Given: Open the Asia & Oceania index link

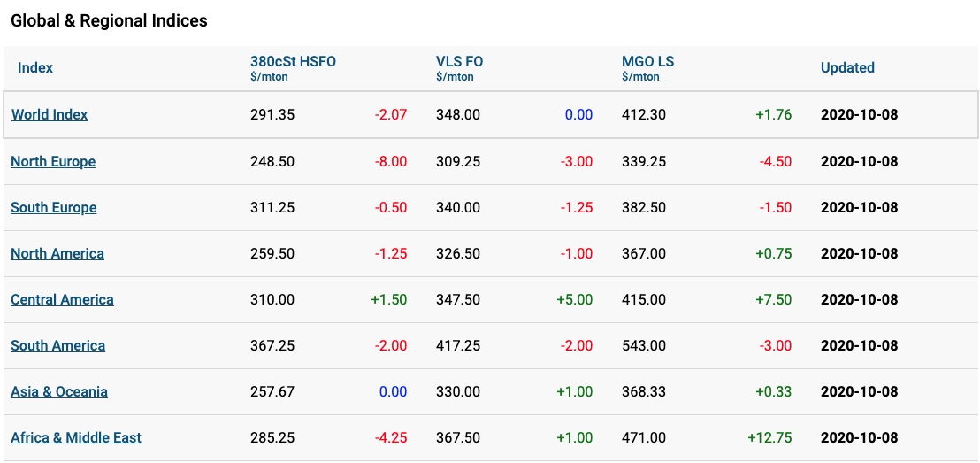Looking at the screenshot, I should coord(59,391).
